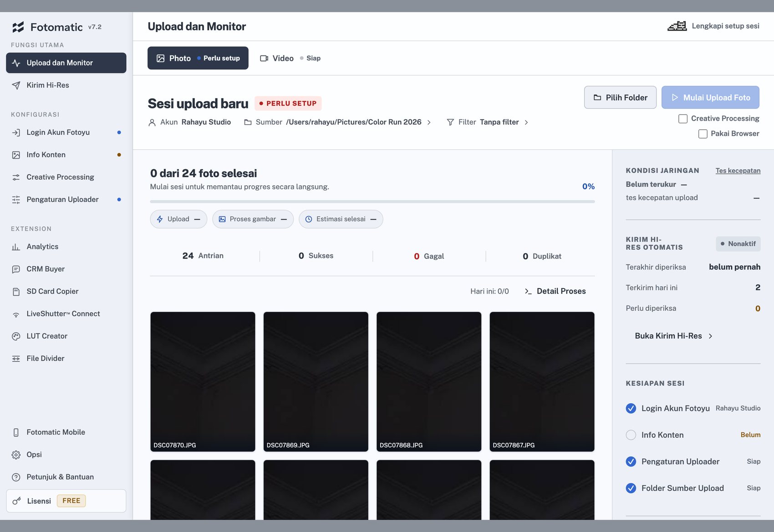Viewport: 774px width, 532px height.
Task: Click the "0 Gagal" counter
Action: tap(429, 256)
